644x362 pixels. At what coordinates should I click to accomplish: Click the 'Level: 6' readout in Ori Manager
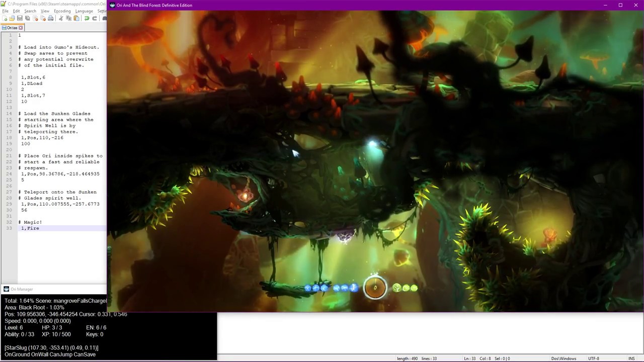pyautogui.click(x=14, y=327)
